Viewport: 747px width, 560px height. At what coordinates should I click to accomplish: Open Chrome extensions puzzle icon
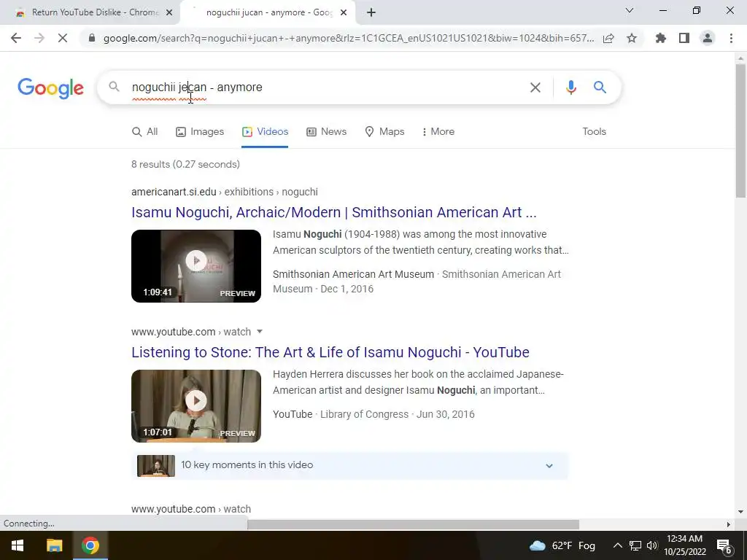(661, 38)
